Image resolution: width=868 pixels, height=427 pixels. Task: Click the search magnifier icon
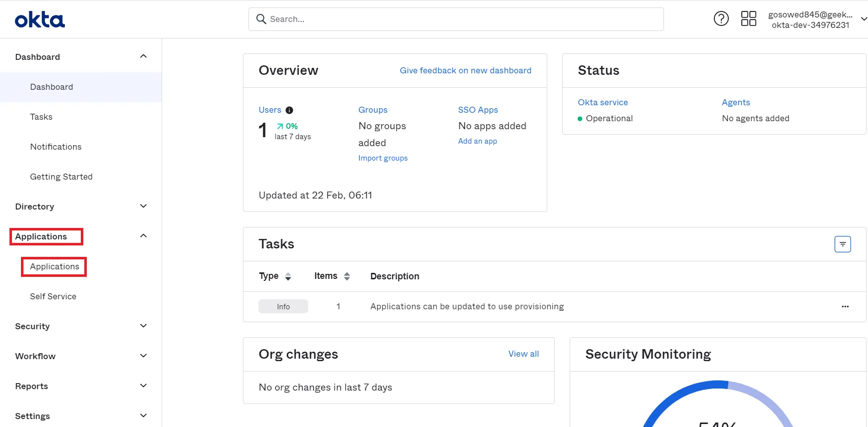click(x=261, y=19)
